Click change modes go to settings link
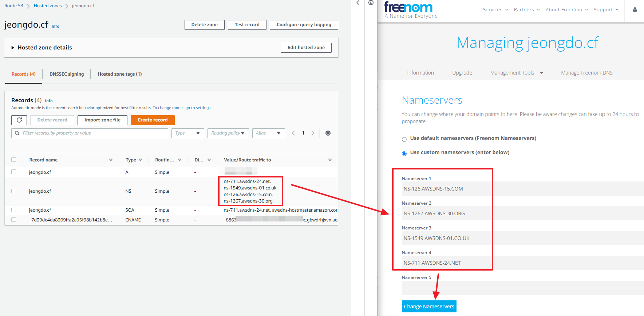The height and width of the screenshot is (316, 644). click(182, 108)
